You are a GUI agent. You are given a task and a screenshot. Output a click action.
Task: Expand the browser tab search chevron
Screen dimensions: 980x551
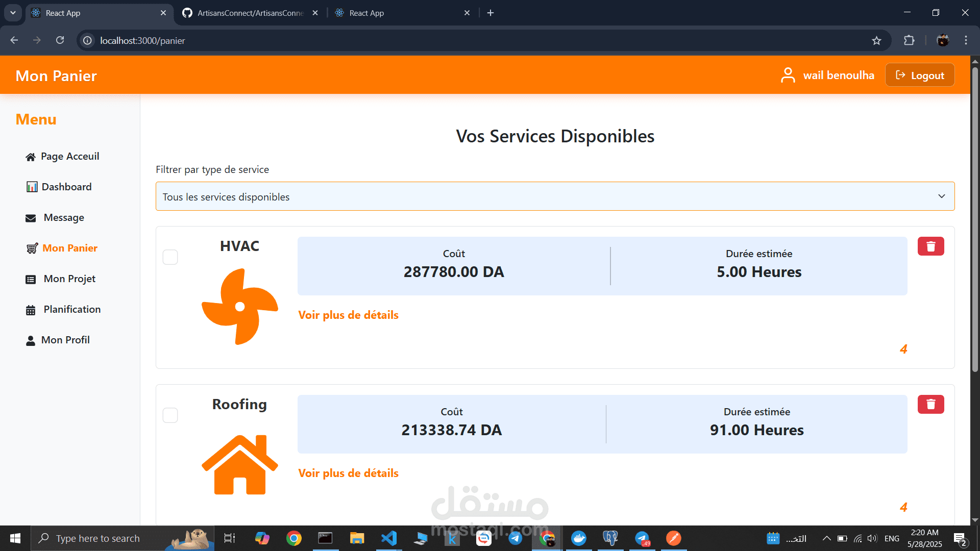click(x=13, y=13)
